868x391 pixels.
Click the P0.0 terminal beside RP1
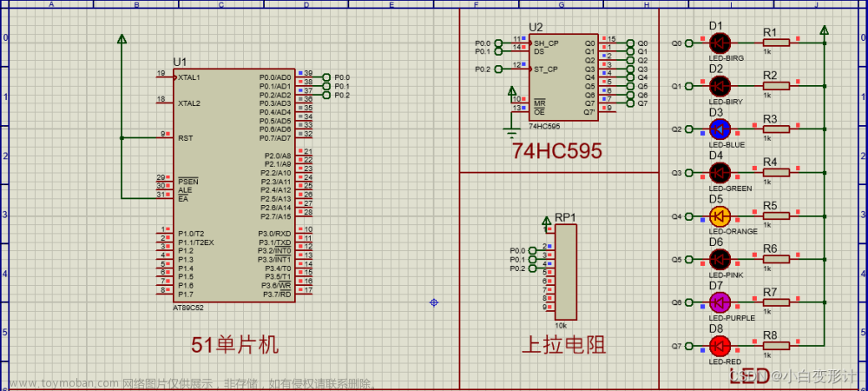[x=533, y=250]
